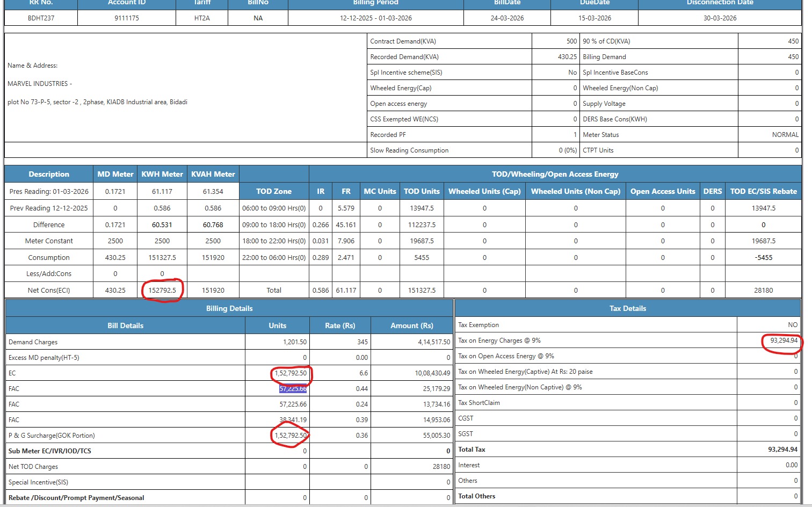Viewport: 812px width, 507px height.
Task: Click the MARVEL INDUSTRIES name text
Action: [x=38, y=84]
